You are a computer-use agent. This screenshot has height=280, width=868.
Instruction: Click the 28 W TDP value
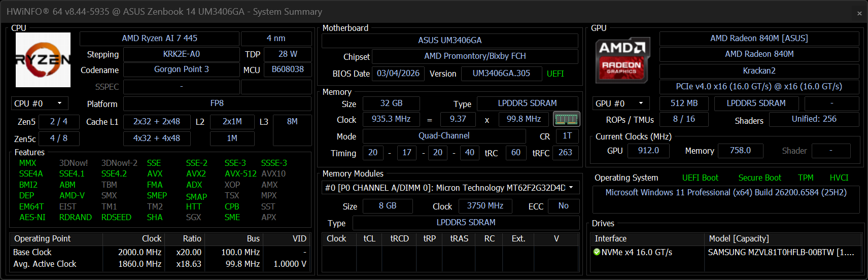pyautogui.click(x=288, y=54)
